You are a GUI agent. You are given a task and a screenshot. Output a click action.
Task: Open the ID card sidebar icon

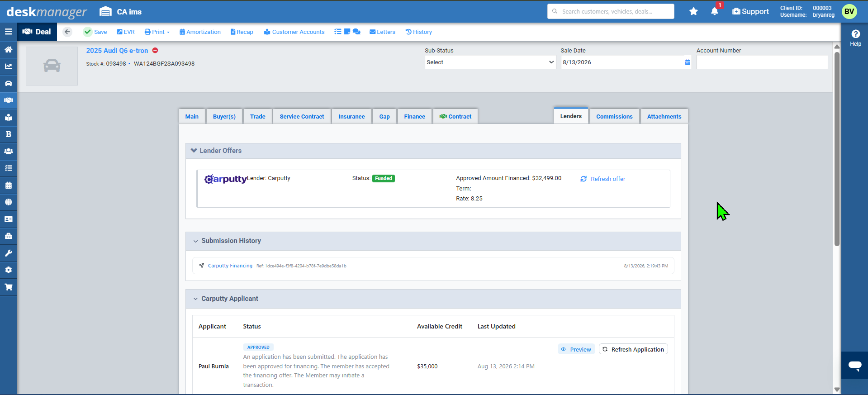(x=8, y=219)
